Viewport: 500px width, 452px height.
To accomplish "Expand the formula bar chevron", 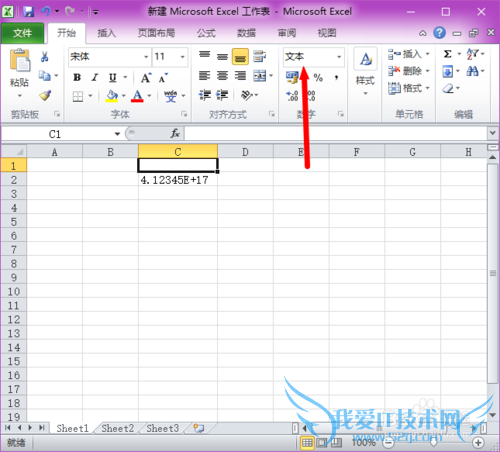I will pyautogui.click(x=492, y=133).
